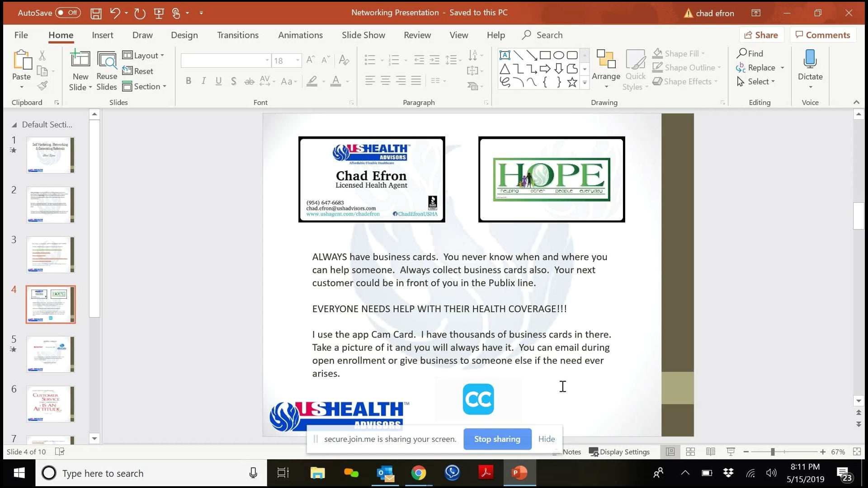Select the Oval shape

coord(559,55)
